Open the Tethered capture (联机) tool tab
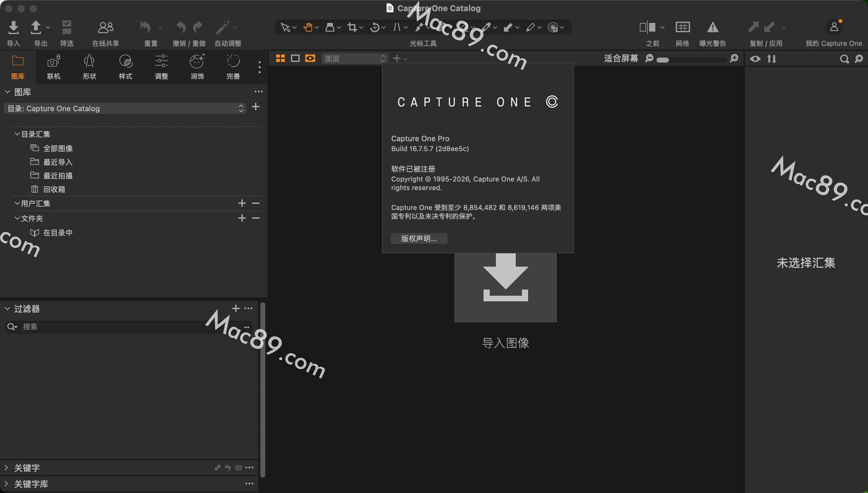The height and width of the screenshot is (493, 868). coord(54,66)
